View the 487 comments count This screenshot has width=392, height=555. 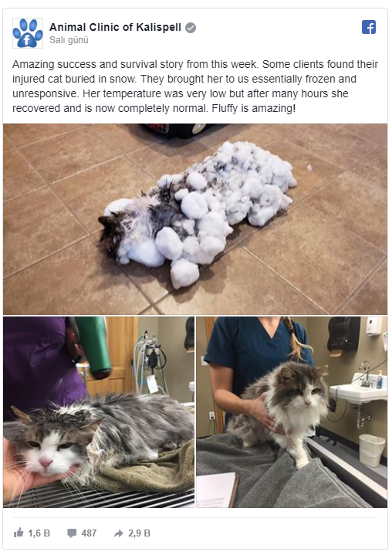pyautogui.click(x=89, y=533)
